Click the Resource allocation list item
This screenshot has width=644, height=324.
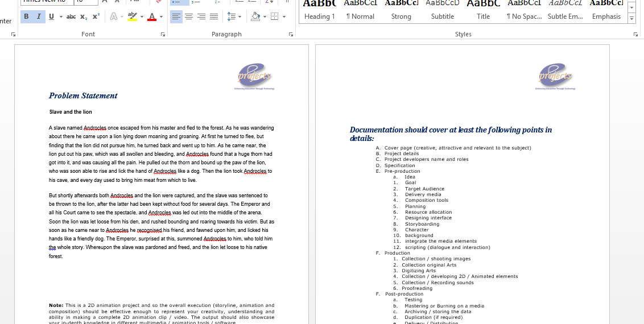[428, 212]
